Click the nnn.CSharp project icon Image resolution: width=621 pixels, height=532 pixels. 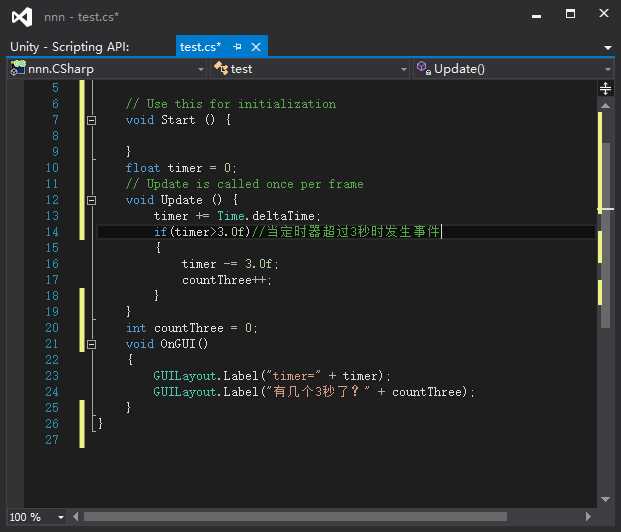click(x=18, y=68)
